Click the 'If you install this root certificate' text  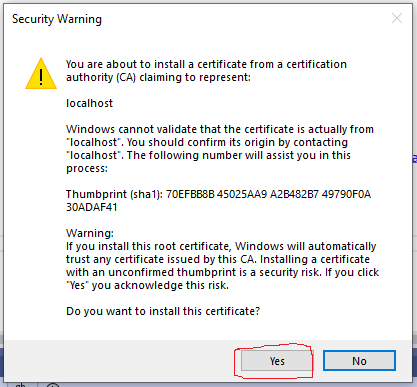[x=222, y=266]
